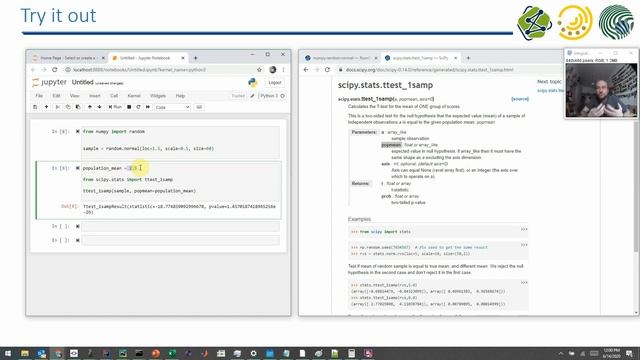This screenshot has height=360, width=640.
Task: Toggle prompts on 'from scipy import stats' example
Action: tap(524, 229)
